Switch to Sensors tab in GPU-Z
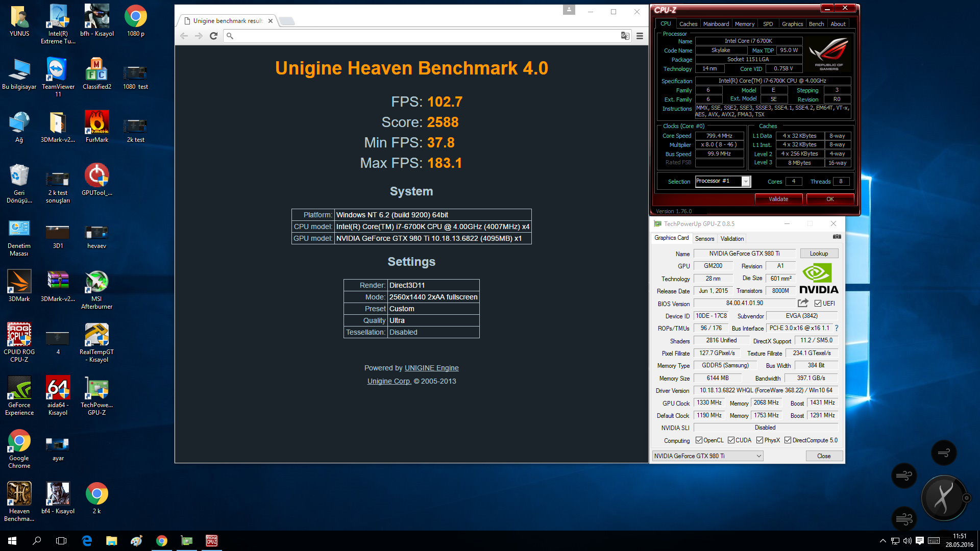This screenshot has height=551, width=980. 704,239
